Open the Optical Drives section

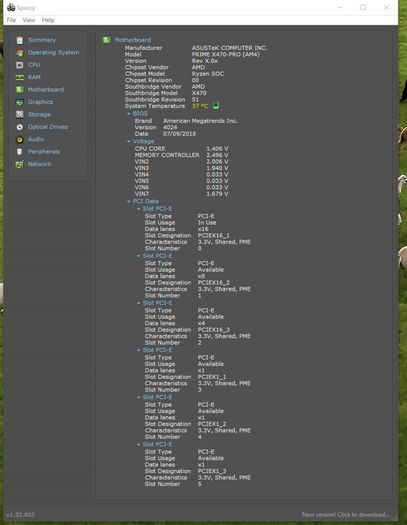[x=48, y=127]
